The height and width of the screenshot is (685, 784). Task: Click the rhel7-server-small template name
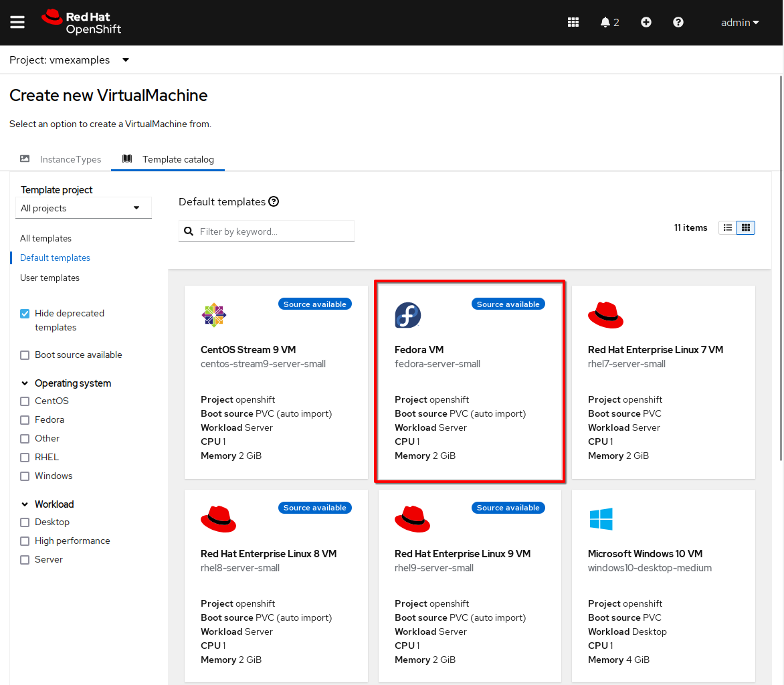coord(627,364)
